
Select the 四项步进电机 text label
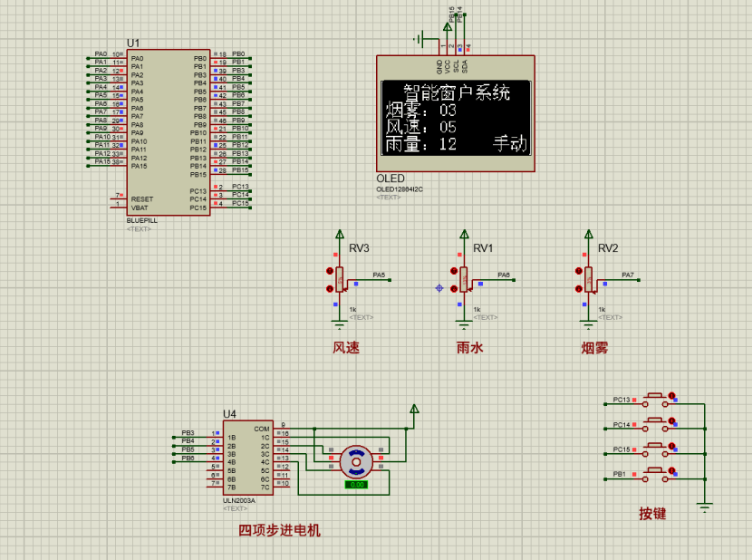[x=279, y=531]
